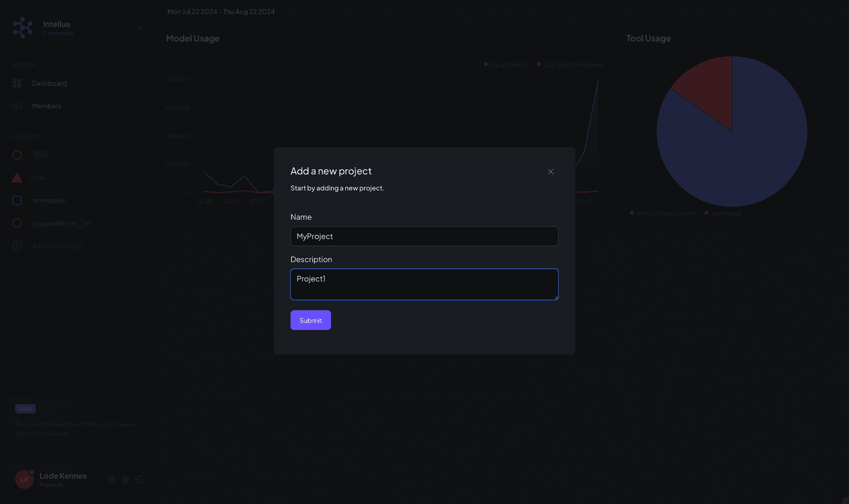Click the Description text area
Viewport: 849px width, 504px height.
tap(424, 284)
